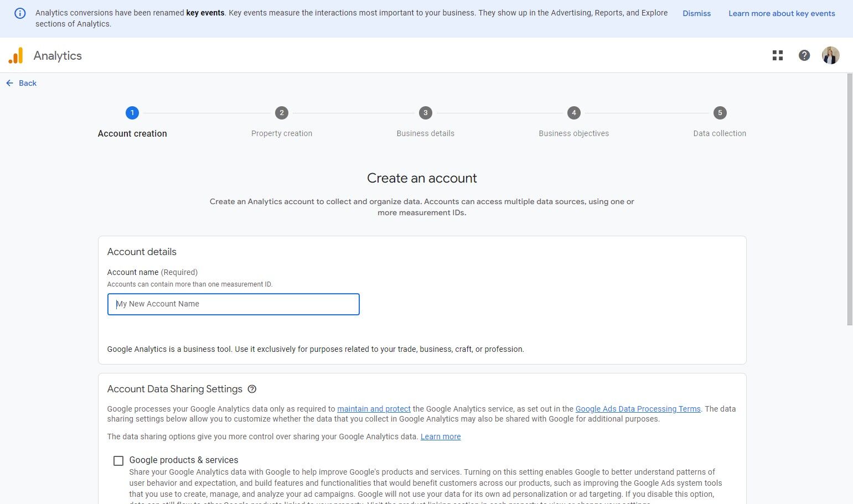Viewport: 853px width, 504px height.
Task: Click the page vertical scrollbar
Action: [850, 199]
